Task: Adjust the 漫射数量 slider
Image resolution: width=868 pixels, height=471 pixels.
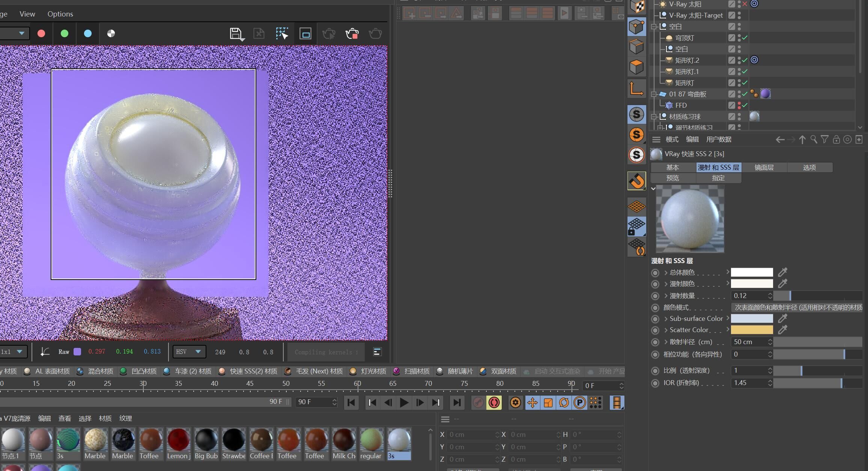Action: (818, 296)
